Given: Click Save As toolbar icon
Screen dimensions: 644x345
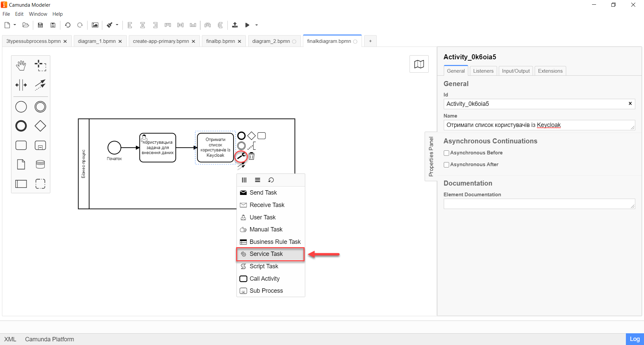Looking at the screenshot, I should tap(53, 25).
